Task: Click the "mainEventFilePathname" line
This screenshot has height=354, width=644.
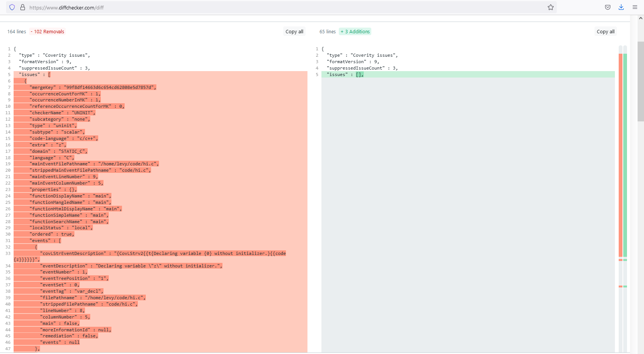Action: click(94, 164)
